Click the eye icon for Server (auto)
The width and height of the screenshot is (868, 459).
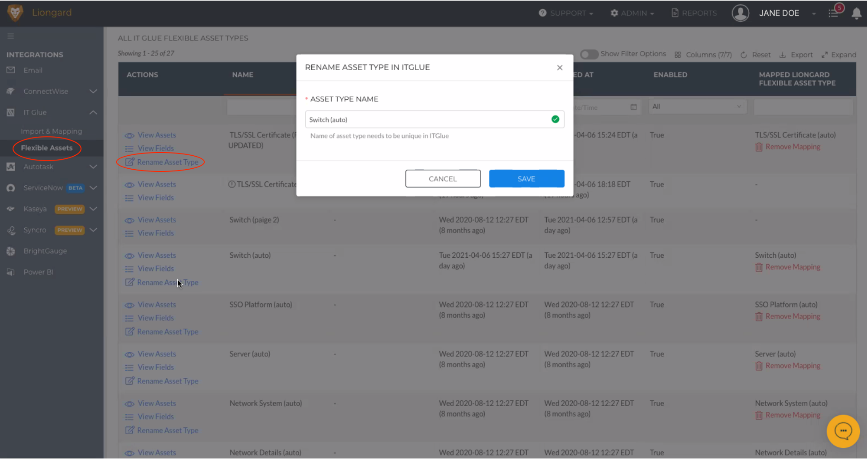[x=129, y=354]
